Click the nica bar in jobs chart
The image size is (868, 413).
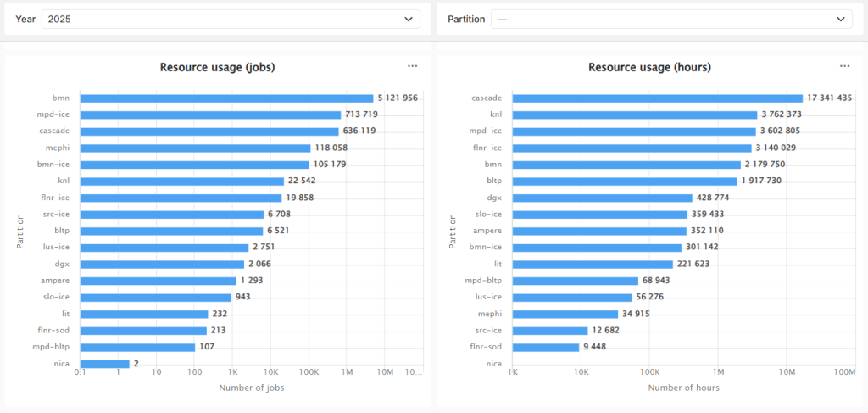click(x=105, y=364)
